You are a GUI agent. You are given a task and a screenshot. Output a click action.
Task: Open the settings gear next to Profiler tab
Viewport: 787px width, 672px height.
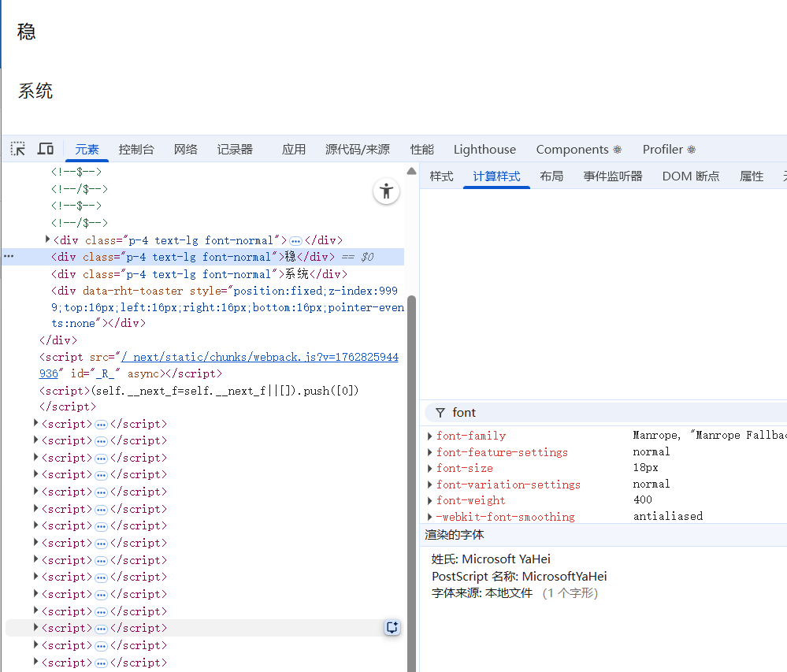click(x=691, y=149)
